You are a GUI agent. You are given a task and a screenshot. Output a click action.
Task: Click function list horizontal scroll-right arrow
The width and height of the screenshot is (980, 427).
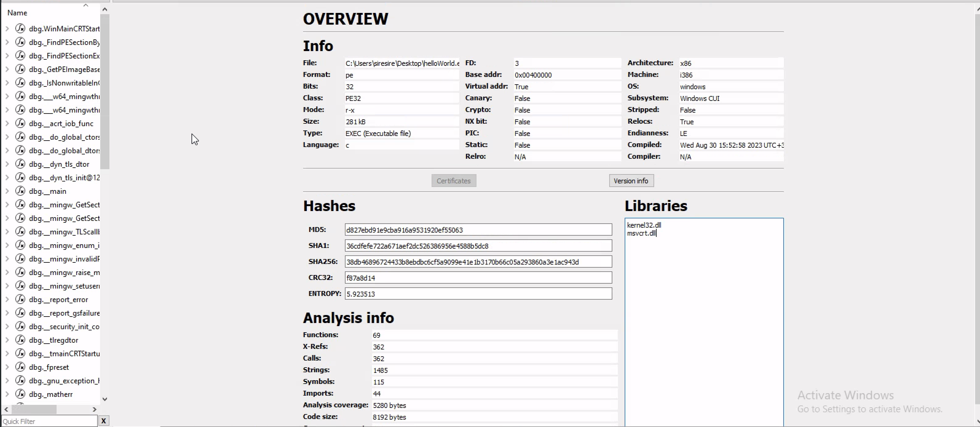pos(94,409)
